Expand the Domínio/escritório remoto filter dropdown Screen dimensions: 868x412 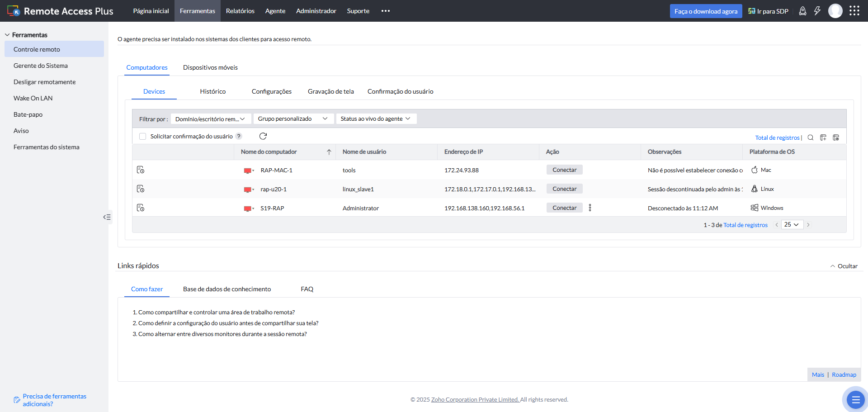(x=211, y=119)
